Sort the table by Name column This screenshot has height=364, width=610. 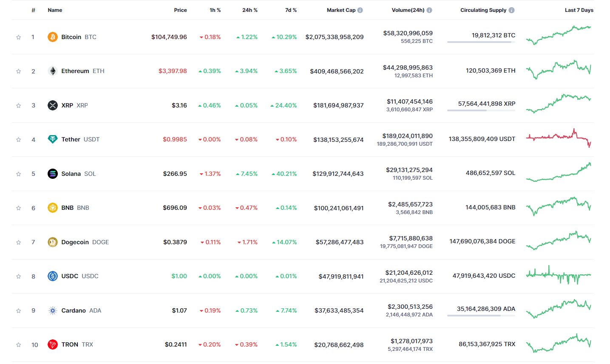pos(55,10)
